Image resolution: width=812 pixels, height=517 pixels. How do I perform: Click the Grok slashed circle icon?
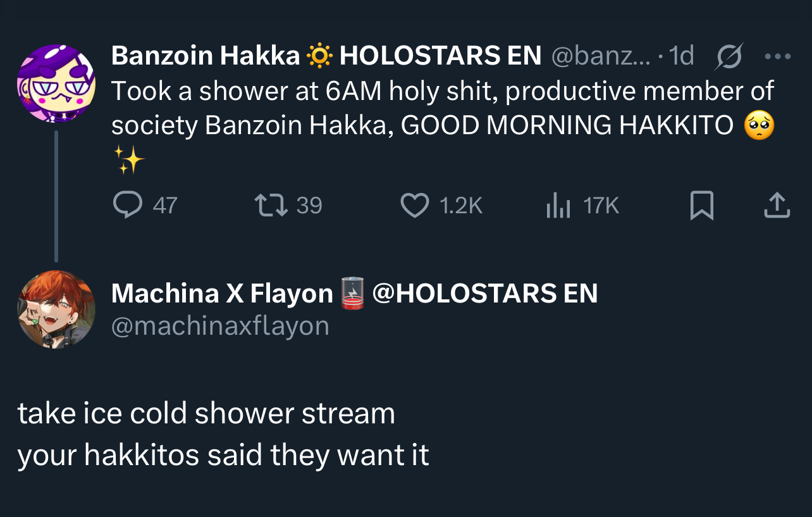(729, 56)
